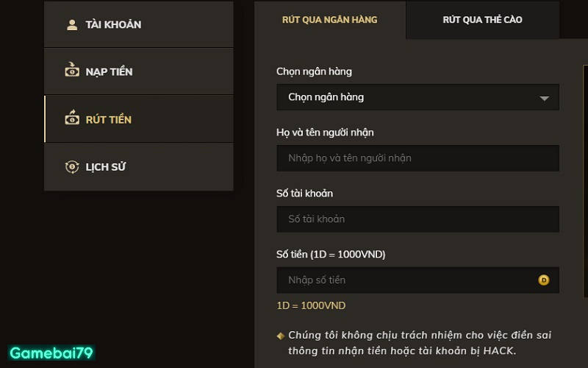Click the deposit money icon beside Nạp Tiền
588x368 pixels.
pyautogui.click(x=72, y=71)
